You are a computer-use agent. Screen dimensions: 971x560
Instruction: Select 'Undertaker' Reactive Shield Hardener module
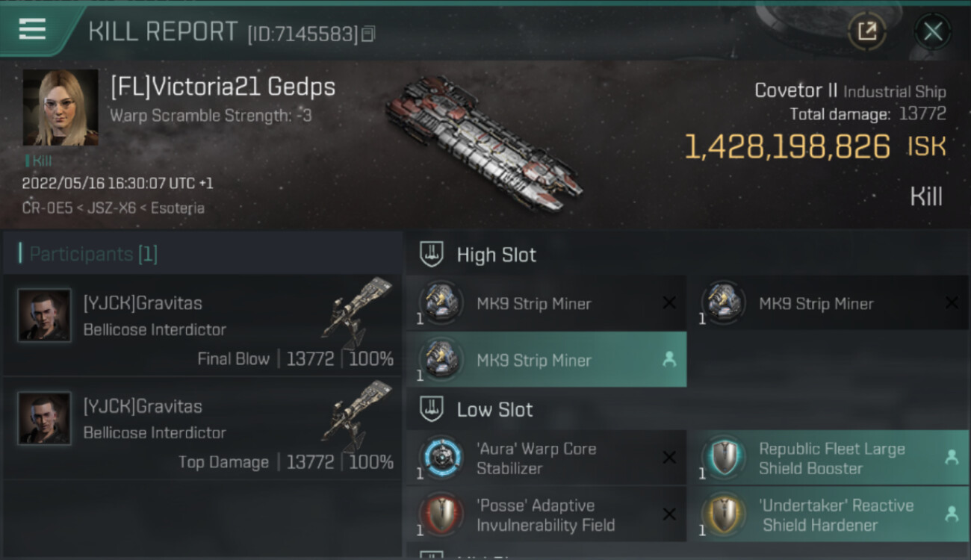(828, 515)
